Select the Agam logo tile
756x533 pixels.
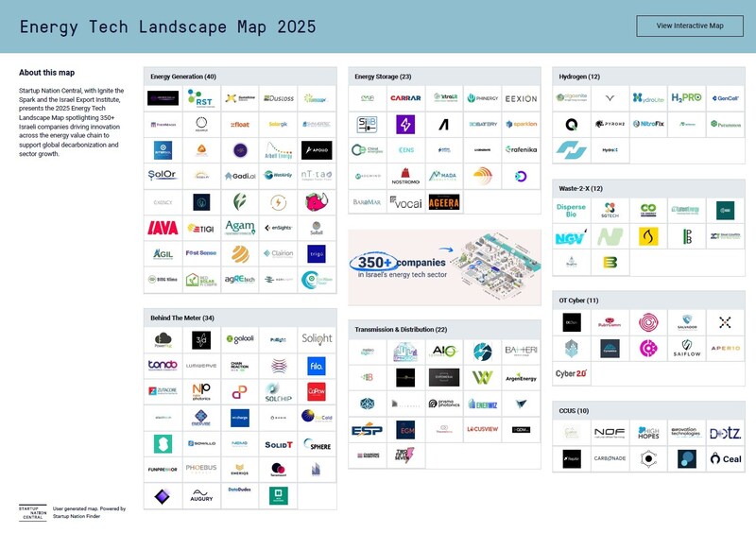coord(240,228)
